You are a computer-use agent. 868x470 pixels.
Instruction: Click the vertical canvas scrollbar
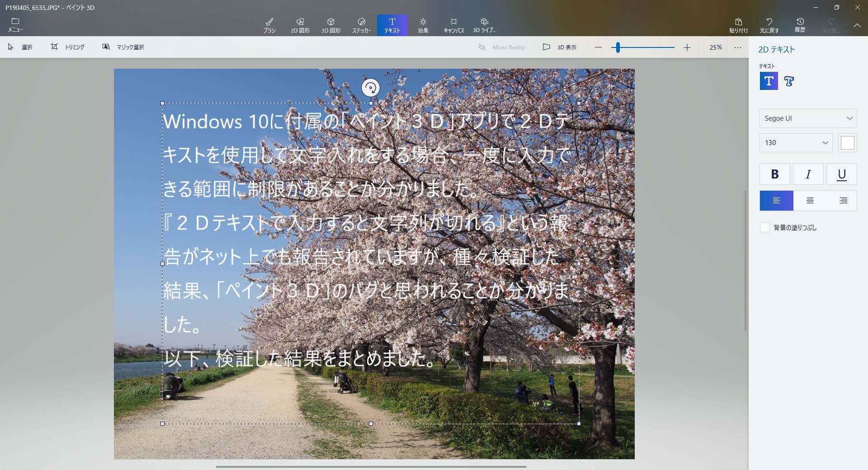(745, 260)
